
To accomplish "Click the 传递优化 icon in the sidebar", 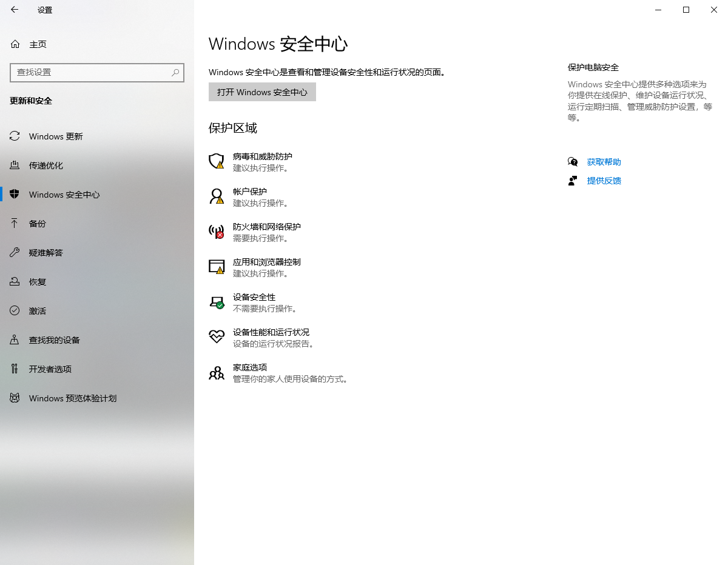I will 15,165.
